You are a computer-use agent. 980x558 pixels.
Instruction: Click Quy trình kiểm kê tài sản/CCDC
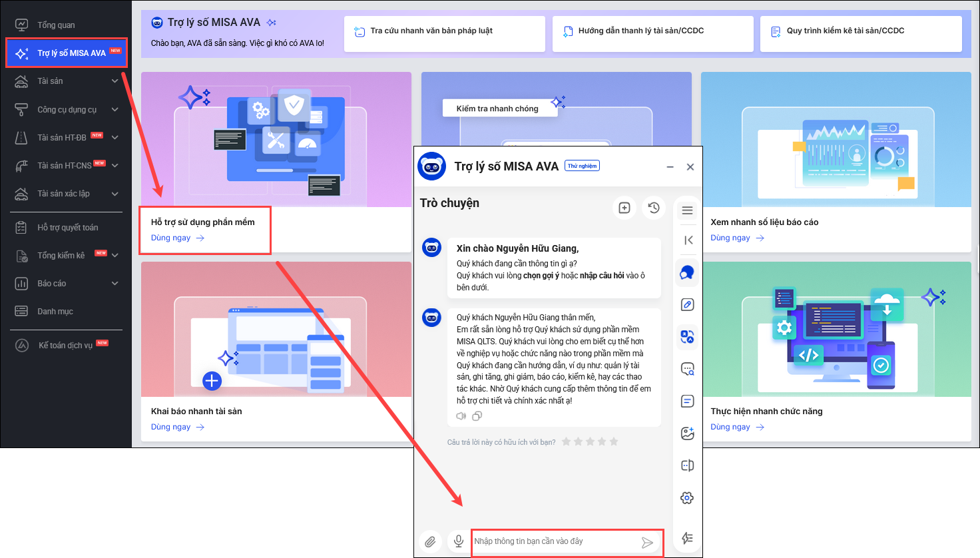coord(861,34)
